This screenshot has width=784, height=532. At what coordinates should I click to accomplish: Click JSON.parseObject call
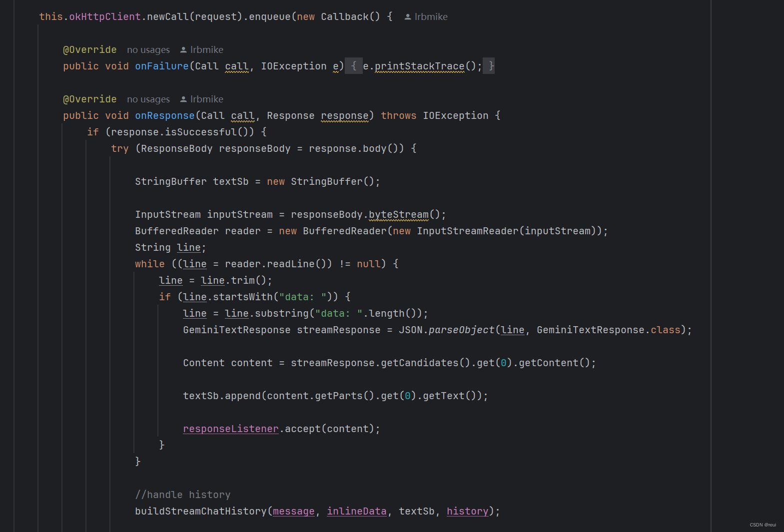pyautogui.click(x=447, y=330)
